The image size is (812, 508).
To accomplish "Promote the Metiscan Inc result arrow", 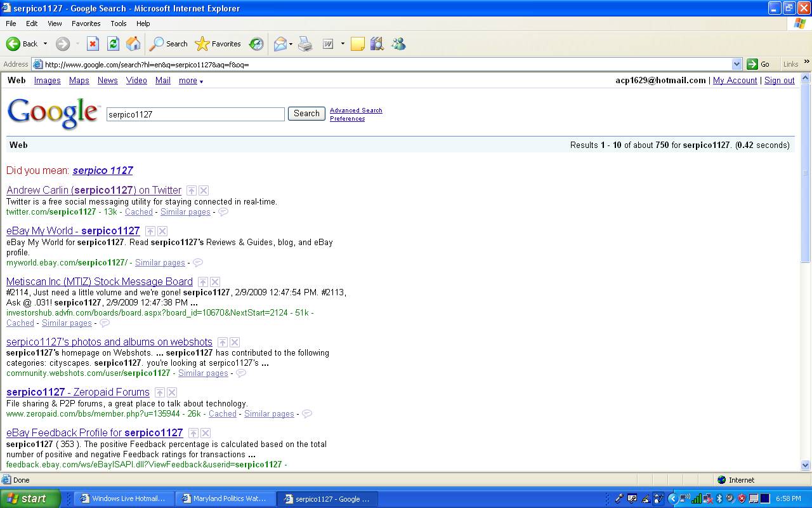I will [203, 282].
